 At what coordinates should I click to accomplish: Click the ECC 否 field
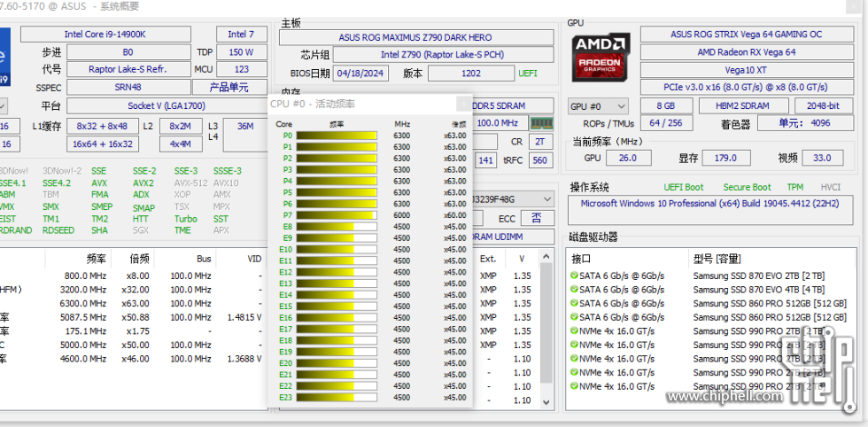[537, 218]
